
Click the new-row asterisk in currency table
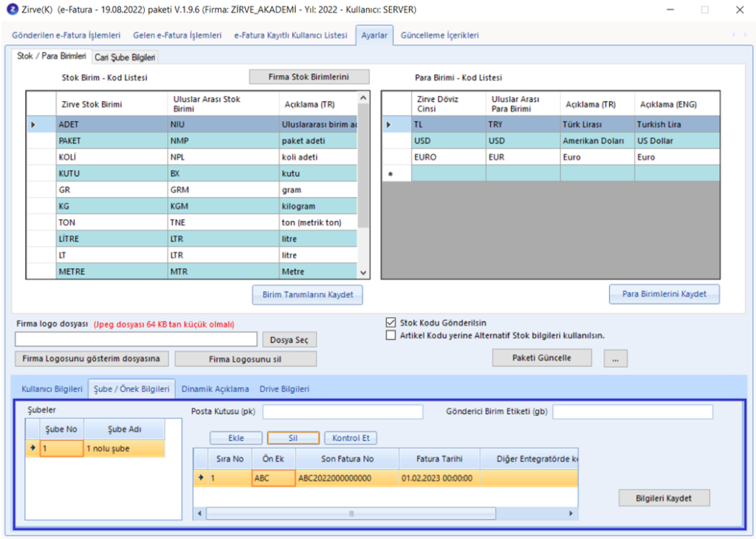[391, 174]
